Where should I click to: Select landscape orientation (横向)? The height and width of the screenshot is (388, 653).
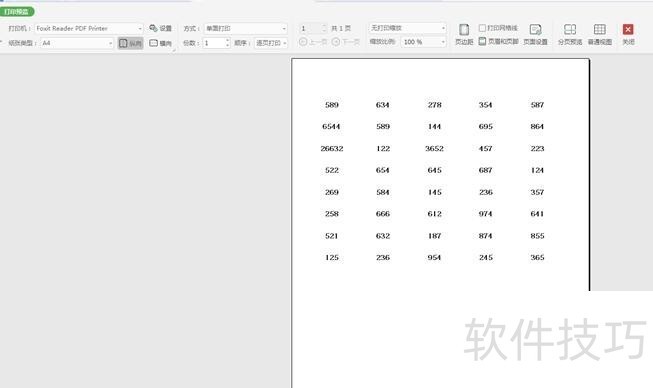click(x=160, y=43)
